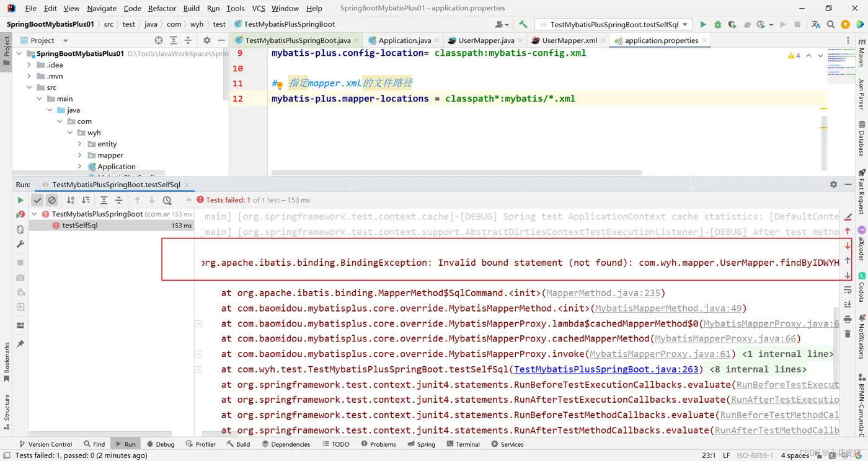Screen dimensions: 868x461
Task: Expand the .mvn folder
Action: [x=29, y=76]
